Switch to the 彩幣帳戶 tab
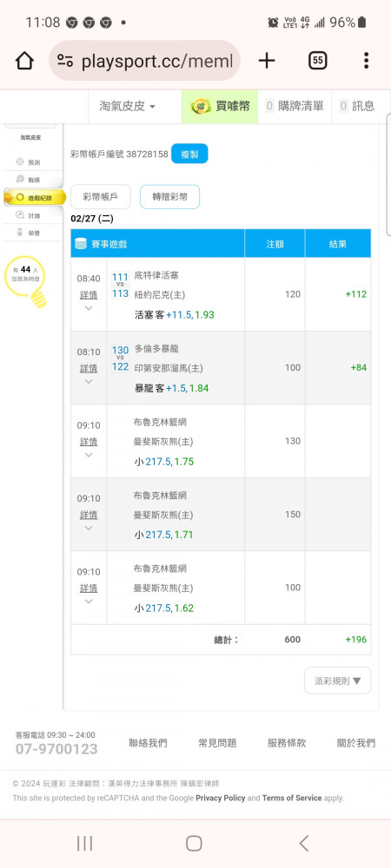391x868 pixels. point(101,196)
